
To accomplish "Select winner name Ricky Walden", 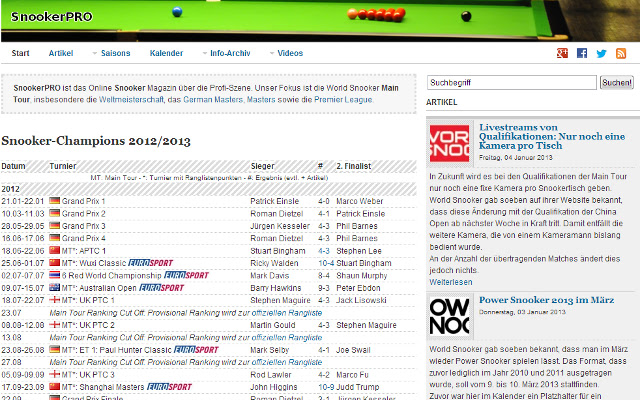I will point(274,263).
